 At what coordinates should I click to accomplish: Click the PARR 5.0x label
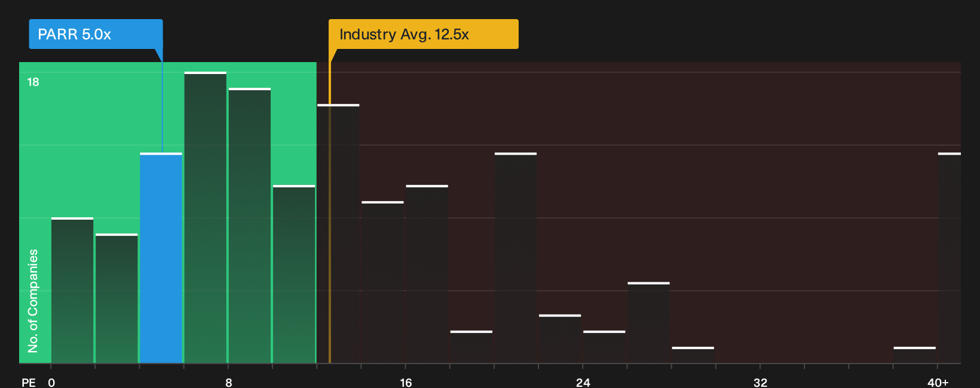coord(96,34)
